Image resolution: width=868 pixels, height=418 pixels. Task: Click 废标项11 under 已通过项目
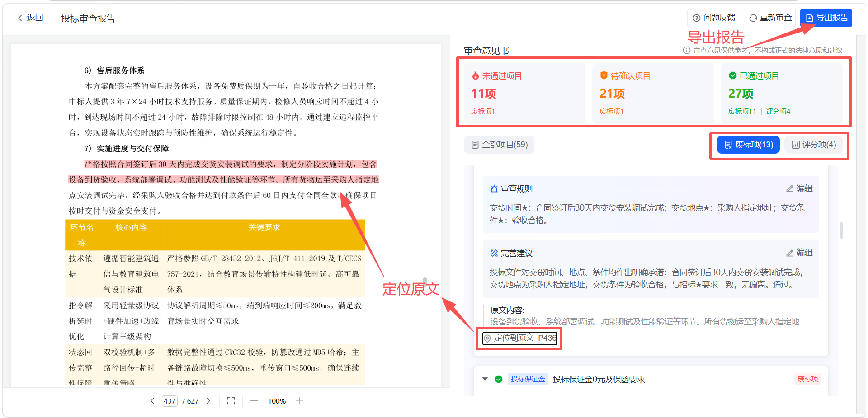click(x=742, y=112)
